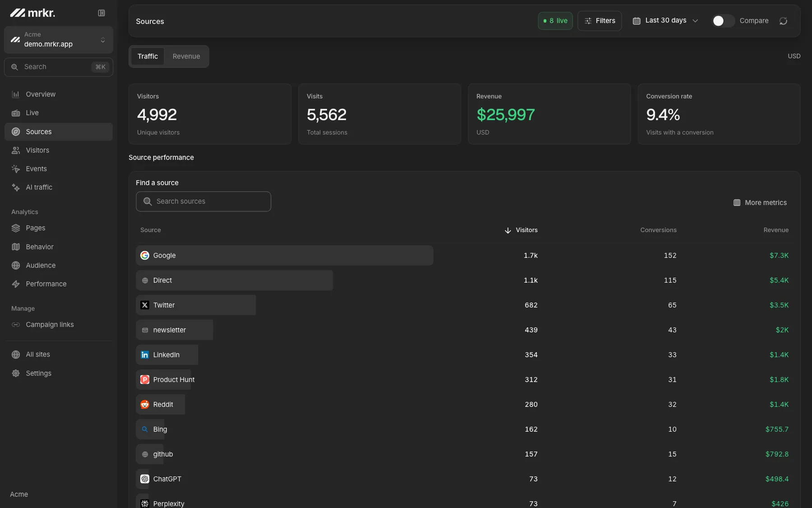Image resolution: width=812 pixels, height=508 pixels.
Task: Open the Acme demo.mrkr.app site switcher
Action: [59, 40]
